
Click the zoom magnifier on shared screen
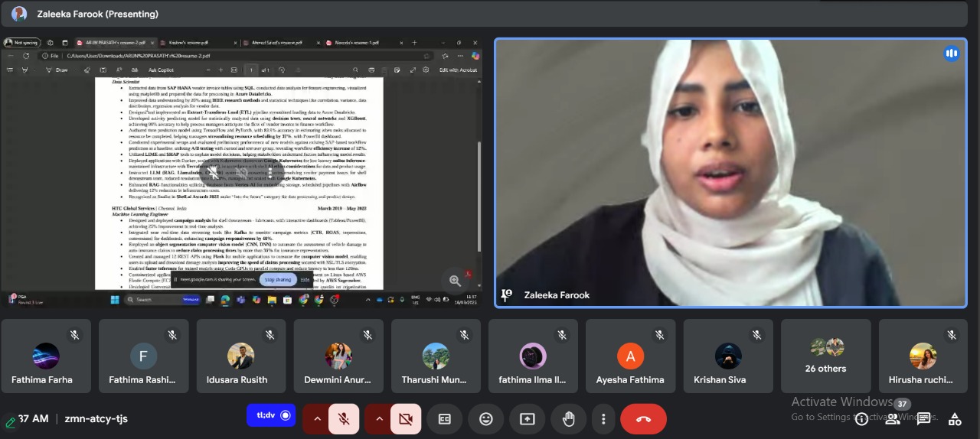coord(456,281)
